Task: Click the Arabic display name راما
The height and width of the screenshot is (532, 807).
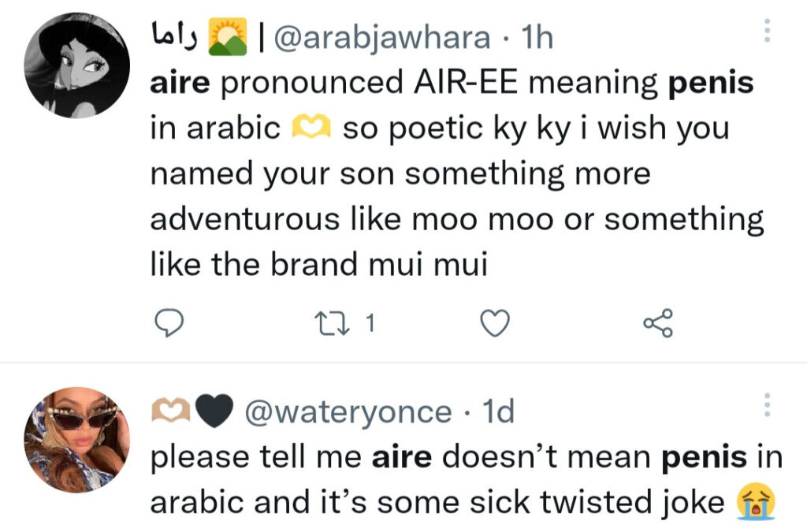Action: [x=172, y=37]
